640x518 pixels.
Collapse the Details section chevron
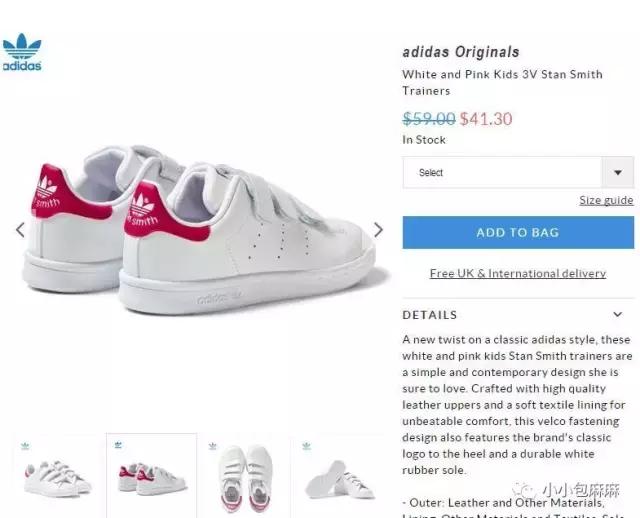[x=617, y=315]
